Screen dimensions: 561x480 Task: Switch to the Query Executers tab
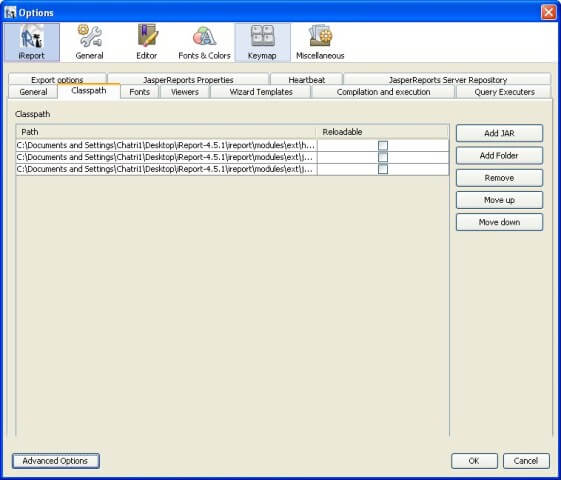pyautogui.click(x=504, y=92)
